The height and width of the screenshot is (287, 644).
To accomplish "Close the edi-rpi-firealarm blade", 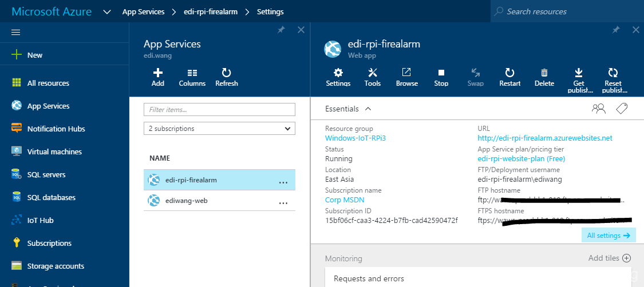I will (636, 30).
